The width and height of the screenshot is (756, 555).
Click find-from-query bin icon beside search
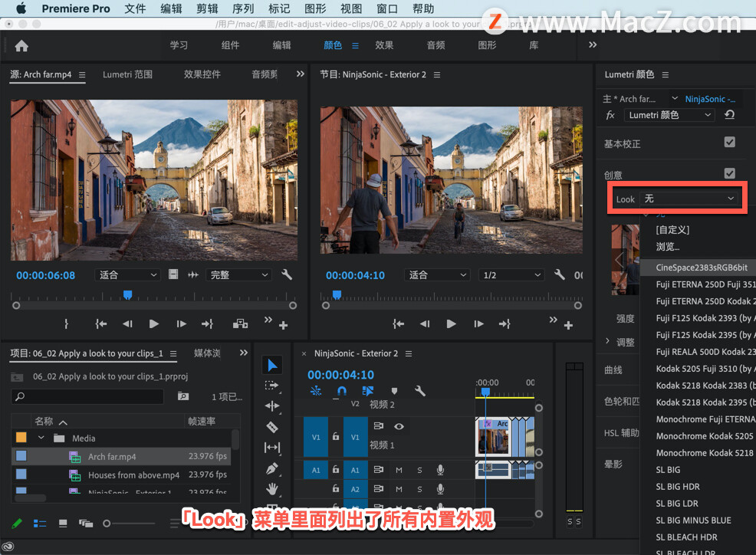point(183,396)
